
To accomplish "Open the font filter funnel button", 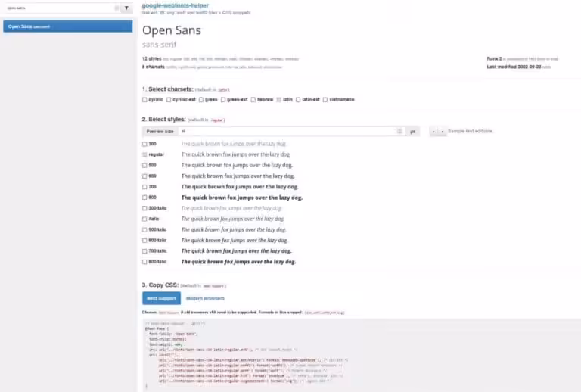I will 127,8.
